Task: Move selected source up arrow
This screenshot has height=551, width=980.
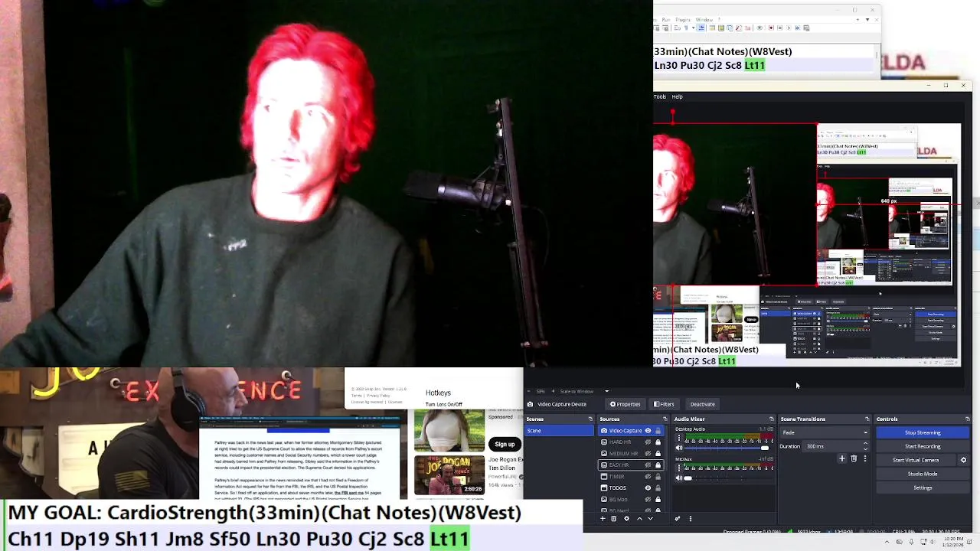Action: [639, 518]
